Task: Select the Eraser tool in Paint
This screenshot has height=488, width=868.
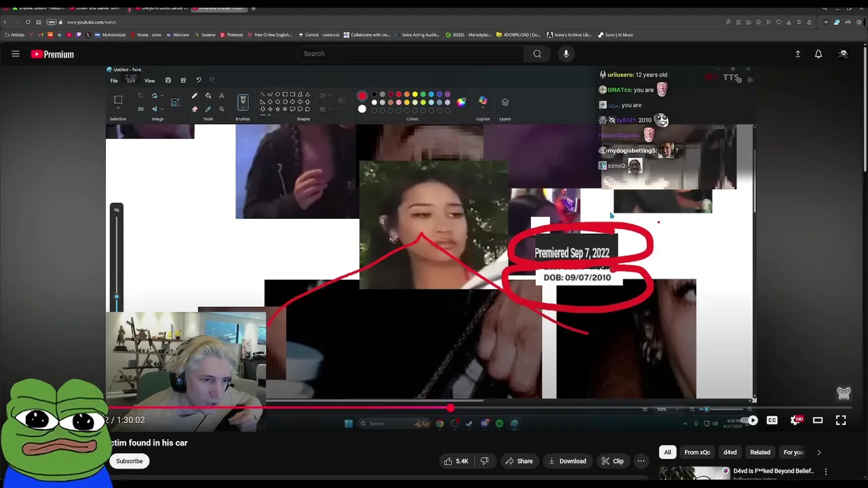Action: tap(195, 109)
